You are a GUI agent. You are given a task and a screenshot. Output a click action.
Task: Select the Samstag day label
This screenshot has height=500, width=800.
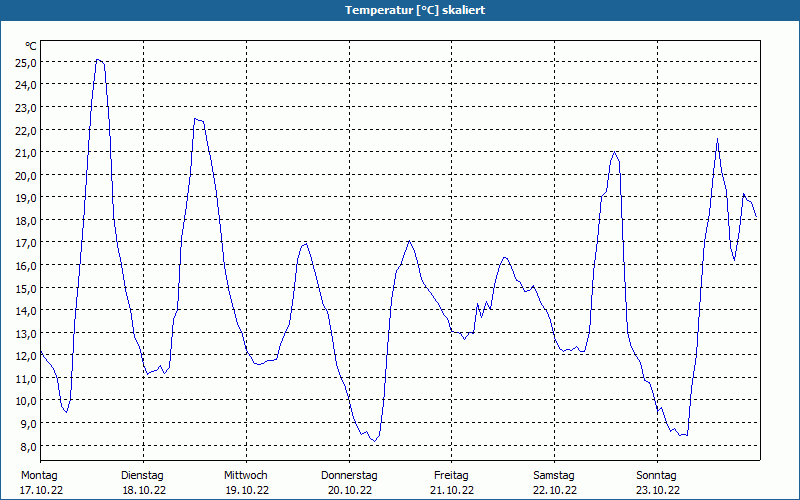tap(554, 475)
